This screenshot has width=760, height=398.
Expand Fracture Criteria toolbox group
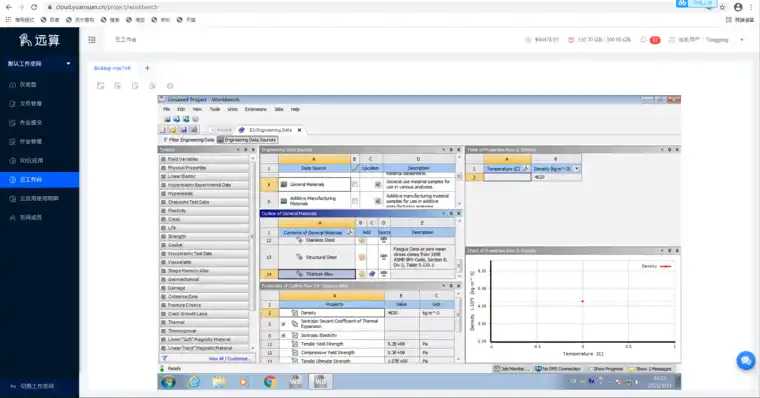[163, 305]
